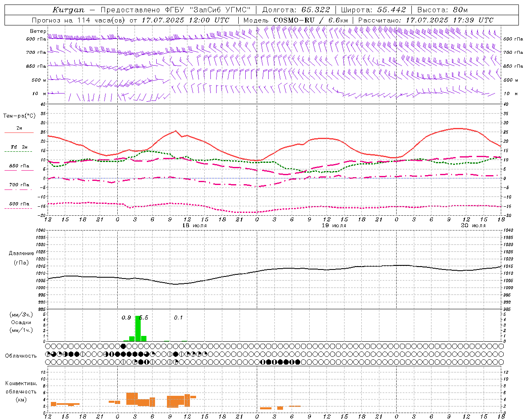Screen dimensions: 525x420
Task: Click the '20 июля' date label
Action: [x=473, y=226]
